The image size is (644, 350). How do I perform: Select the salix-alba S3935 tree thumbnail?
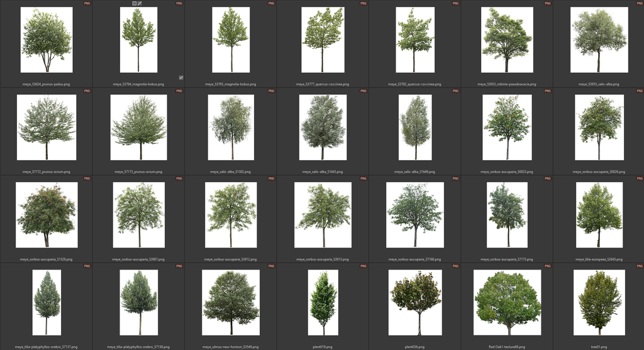pyautogui.click(x=599, y=40)
